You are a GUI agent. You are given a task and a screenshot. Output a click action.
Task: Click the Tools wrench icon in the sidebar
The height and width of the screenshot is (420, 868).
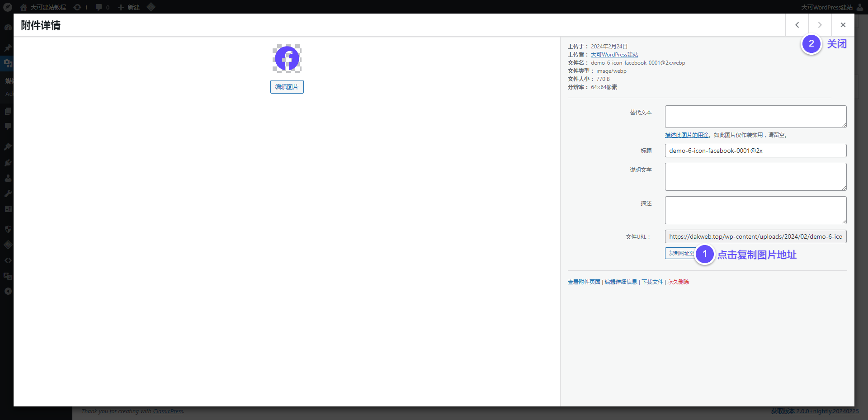coord(8,193)
